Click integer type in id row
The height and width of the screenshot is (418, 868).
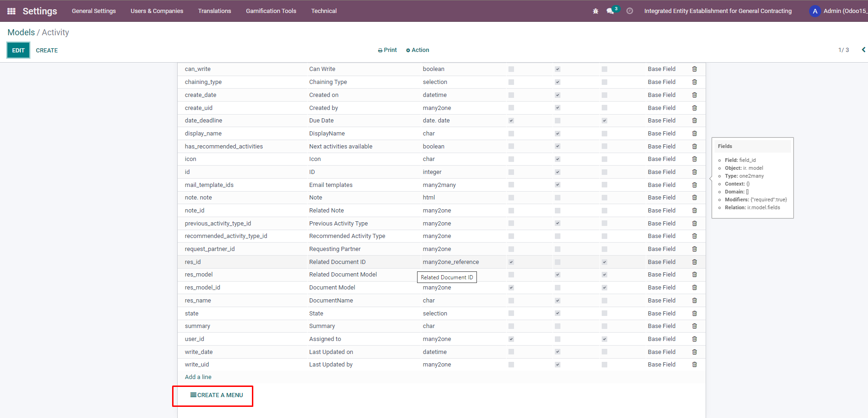coord(432,172)
